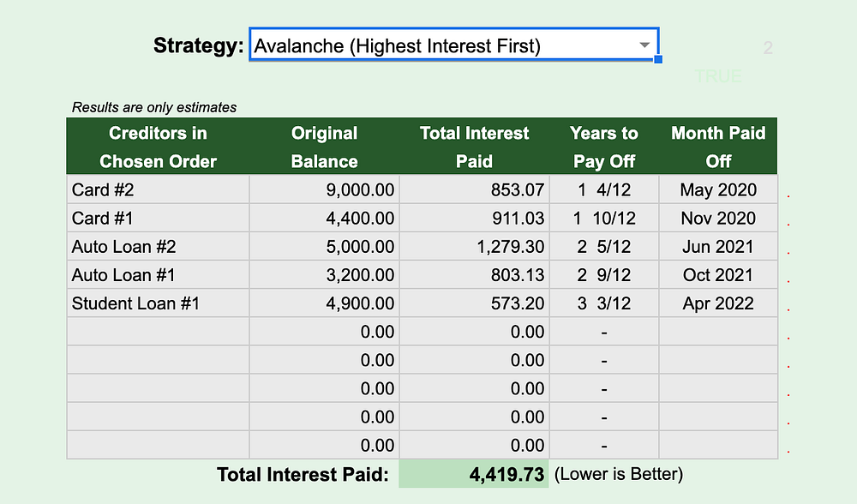
Task: Click the Strategy label
Action: [x=198, y=45]
